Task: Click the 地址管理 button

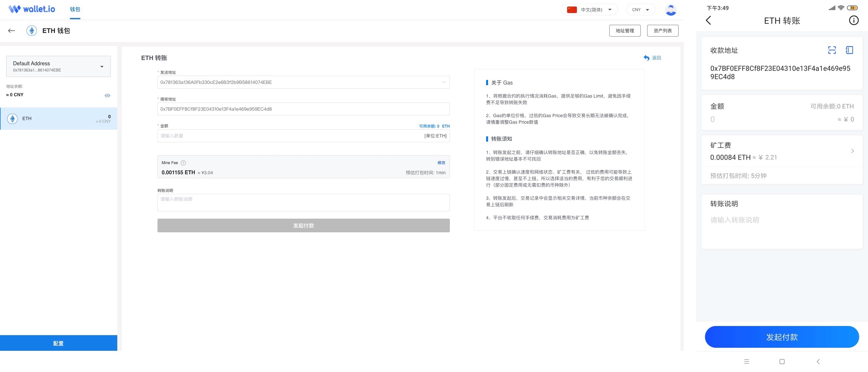Action: click(624, 31)
